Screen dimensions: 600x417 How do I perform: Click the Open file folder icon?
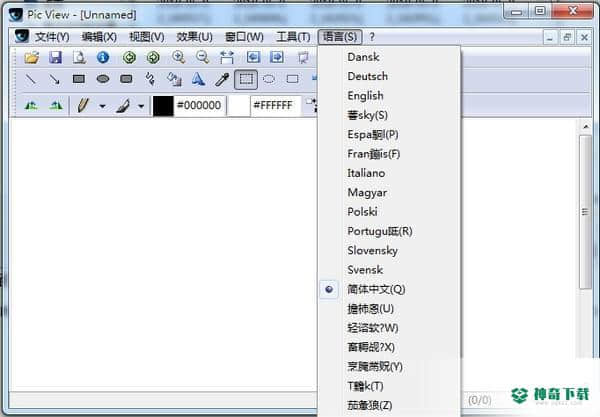(32, 57)
